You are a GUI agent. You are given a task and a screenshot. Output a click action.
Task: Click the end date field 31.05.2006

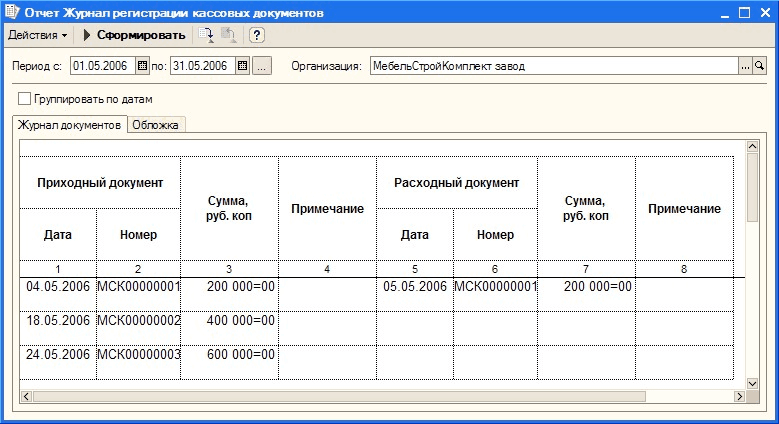tap(202, 66)
